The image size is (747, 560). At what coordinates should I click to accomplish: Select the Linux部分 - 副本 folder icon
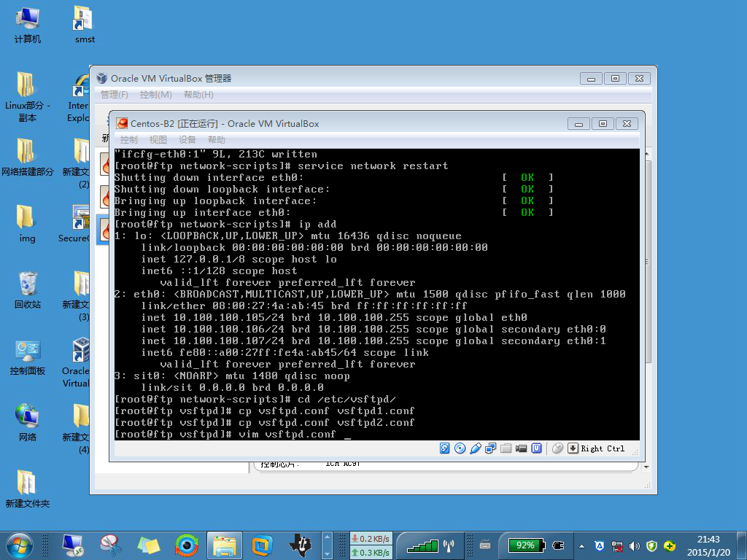28,97
